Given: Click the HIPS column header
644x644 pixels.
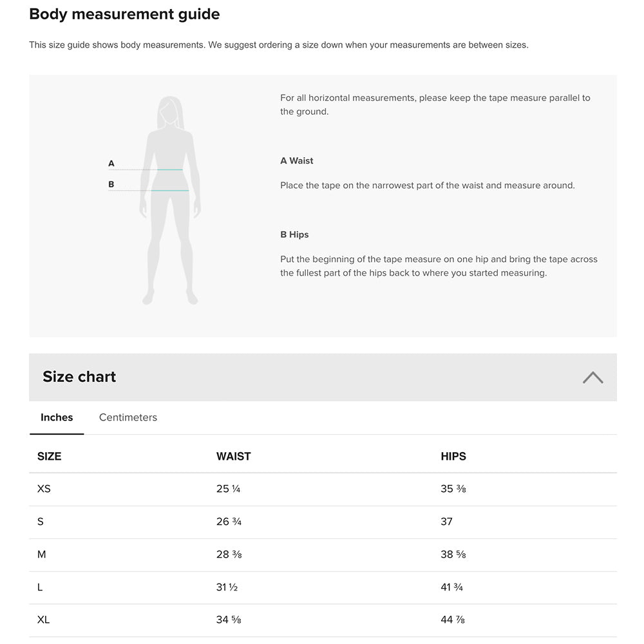Looking at the screenshot, I should coord(453,456).
